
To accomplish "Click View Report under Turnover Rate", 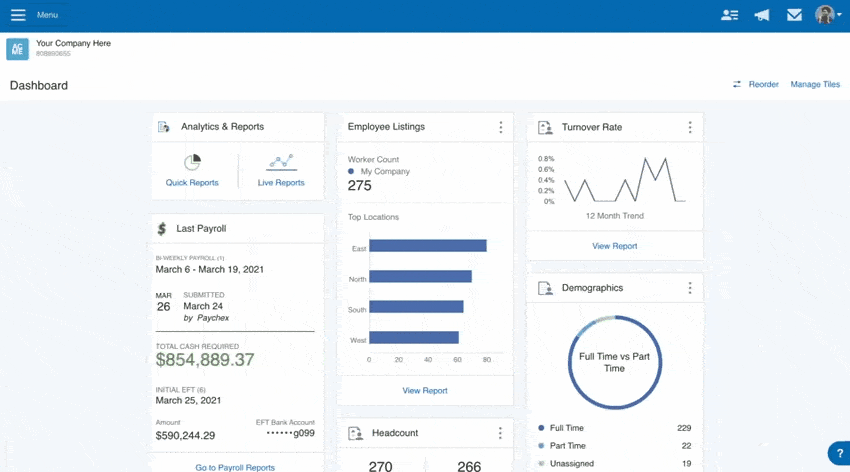I will (614, 246).
